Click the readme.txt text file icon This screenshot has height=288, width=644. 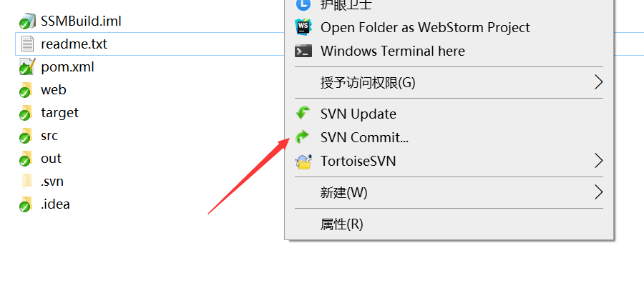tap(27, 44)
